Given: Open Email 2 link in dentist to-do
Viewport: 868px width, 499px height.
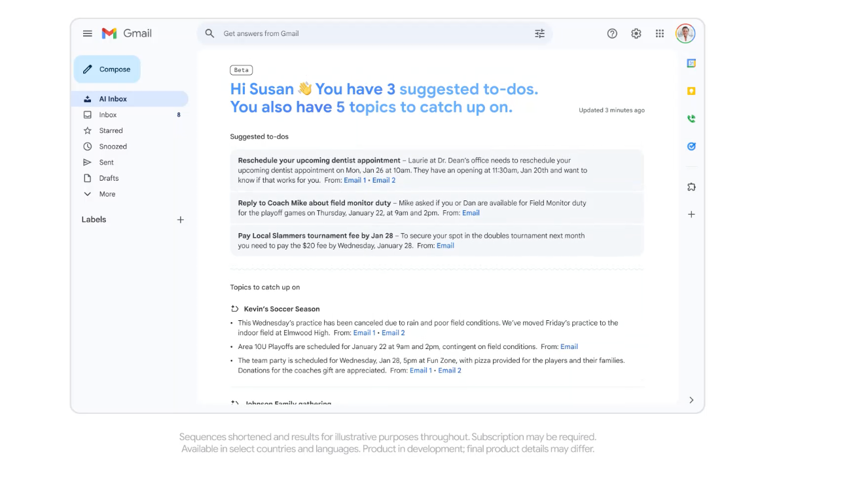Looking at the screenshot, I should (384, 180).
